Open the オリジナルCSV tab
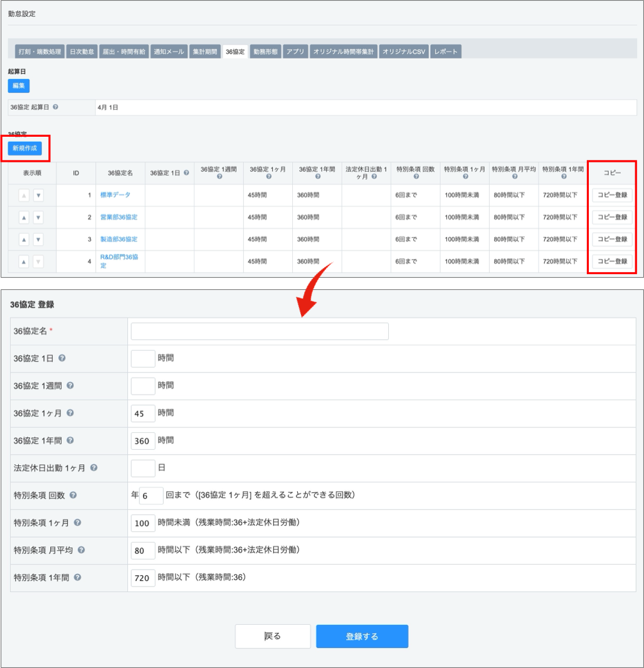 point(404,51)
